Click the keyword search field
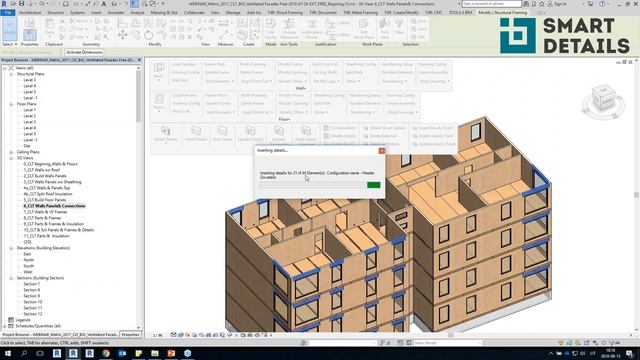 pyautogui.click(x=491, y=4)
